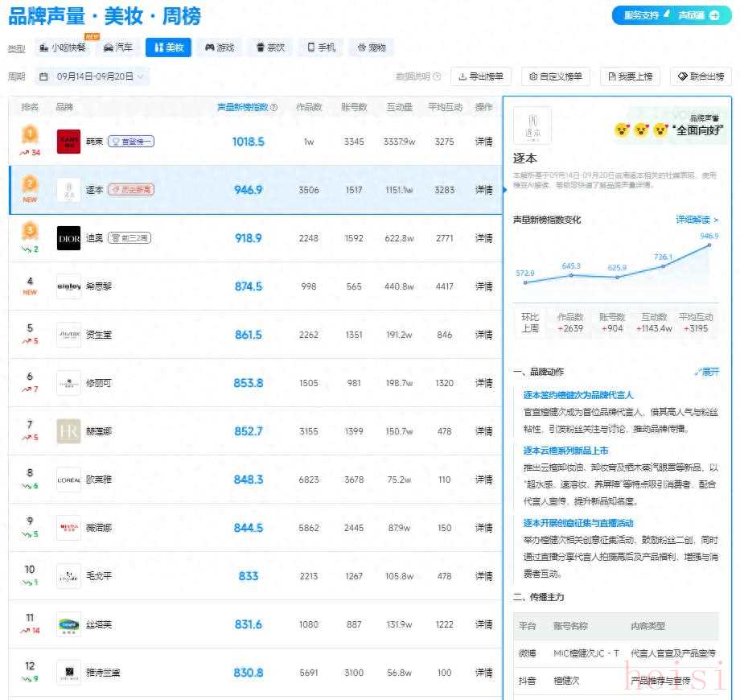The image size is (740, 700).
Task: Click the DIOR brand logo
Action: click(x=68, y=238)
